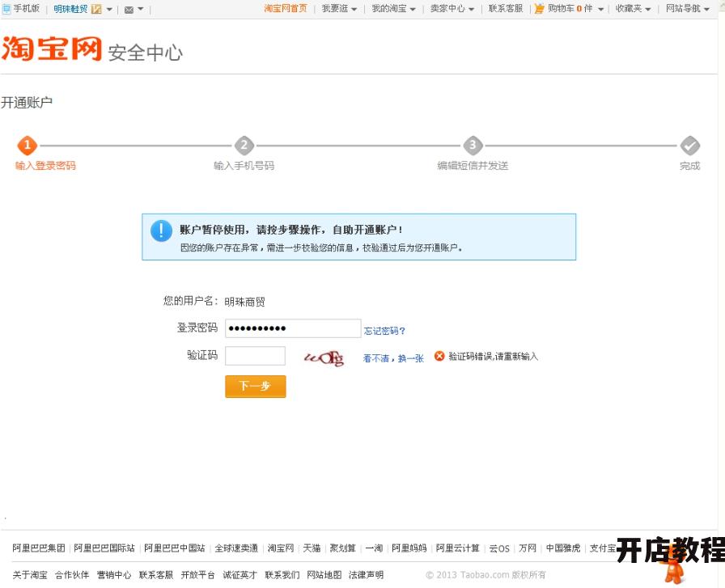Click the 验证码错误,请重新输入 error message
This screenshot has width=725, height=588.
click(x=494, y=357)
